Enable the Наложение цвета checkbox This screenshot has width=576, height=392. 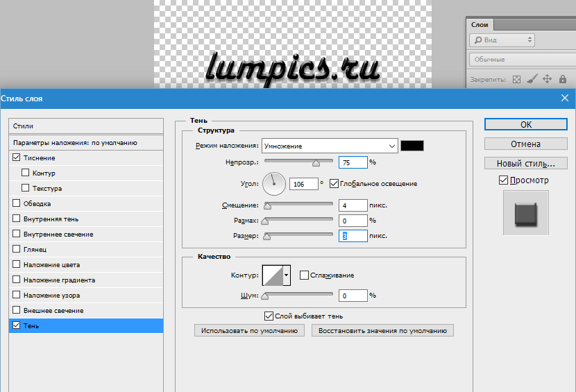pos(16,264)
